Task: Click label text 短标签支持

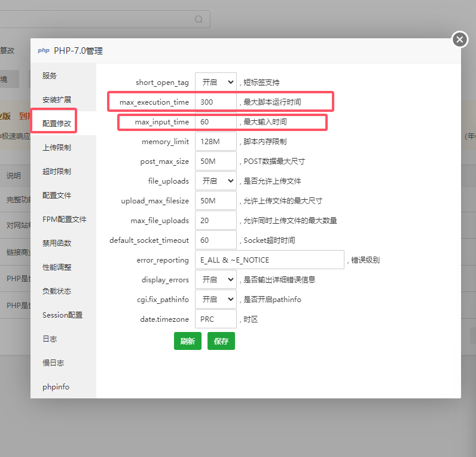Action: [261, 83]
